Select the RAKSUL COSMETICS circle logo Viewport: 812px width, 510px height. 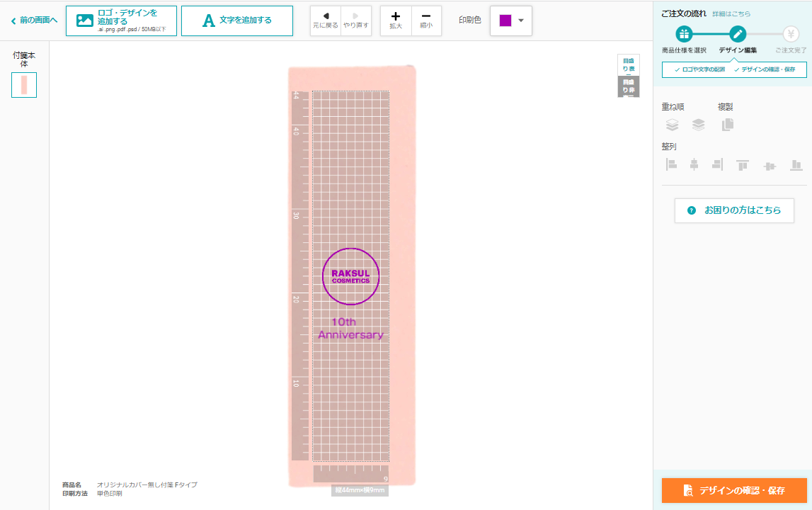click(x=350, y=276)
